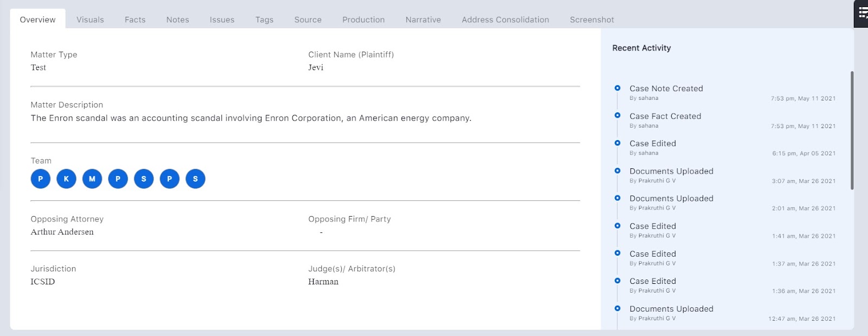This screenshot has height=336, width=868.
Task: Click the Case Fact Created timeline bullet
Action: coord(617,116)
